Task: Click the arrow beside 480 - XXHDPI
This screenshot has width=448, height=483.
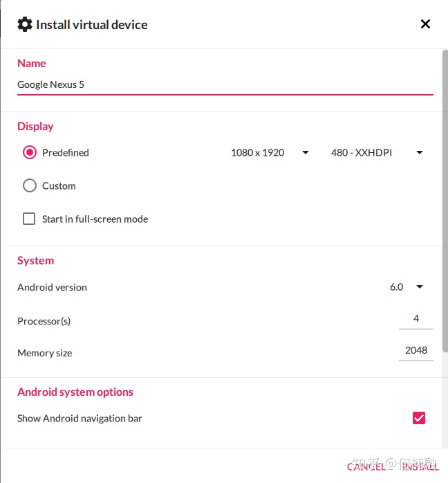Action: 420,152
